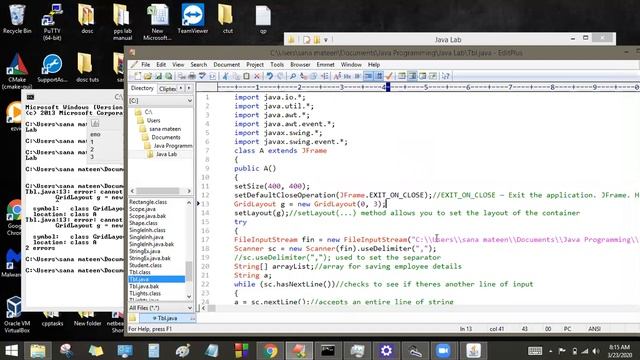Image resolution: width=640 pixels, height=360 pixels.
Task: Click the red X Delete icon
Action: click(257, 76)
